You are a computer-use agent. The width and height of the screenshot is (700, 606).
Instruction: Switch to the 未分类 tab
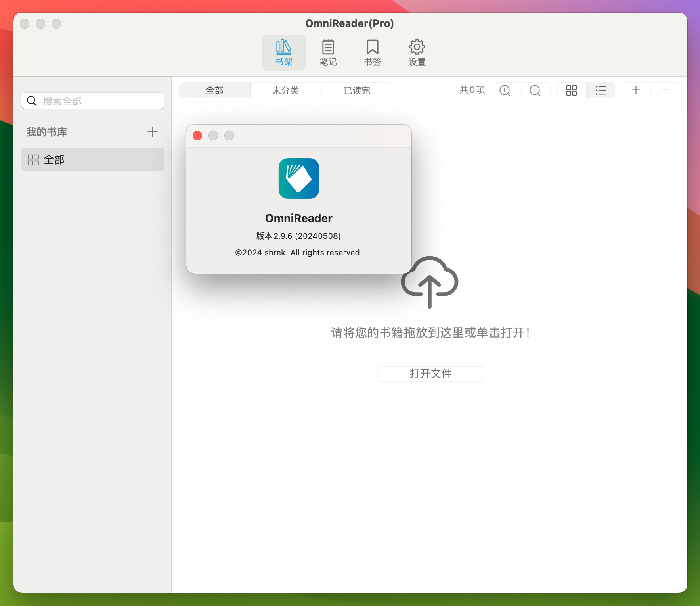pyautogui.click(x=285, y=90)
